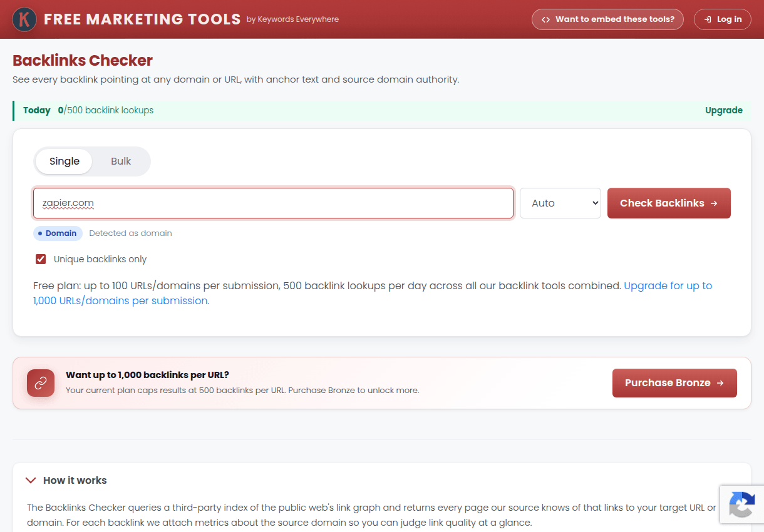Open the Auto mode dropdown
This screenshot has height=532, width=764.
click(560, 203)
